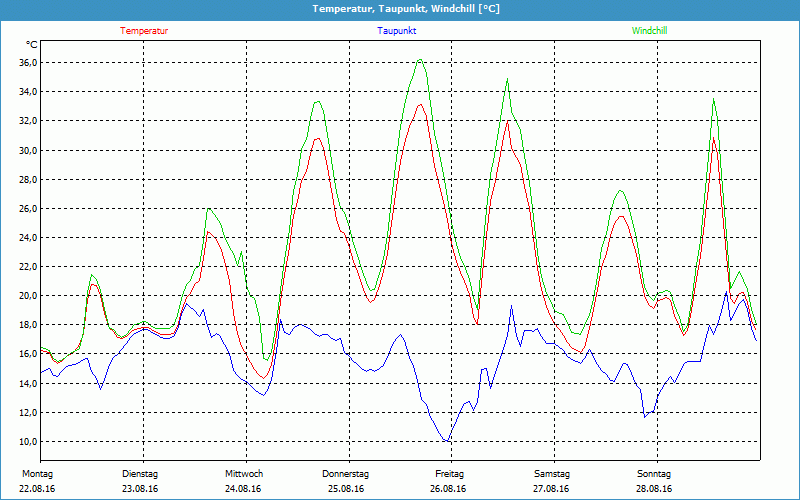Click the blue Taupunkt legend label
Screen dimensions: 800x500
coord(396,31)
